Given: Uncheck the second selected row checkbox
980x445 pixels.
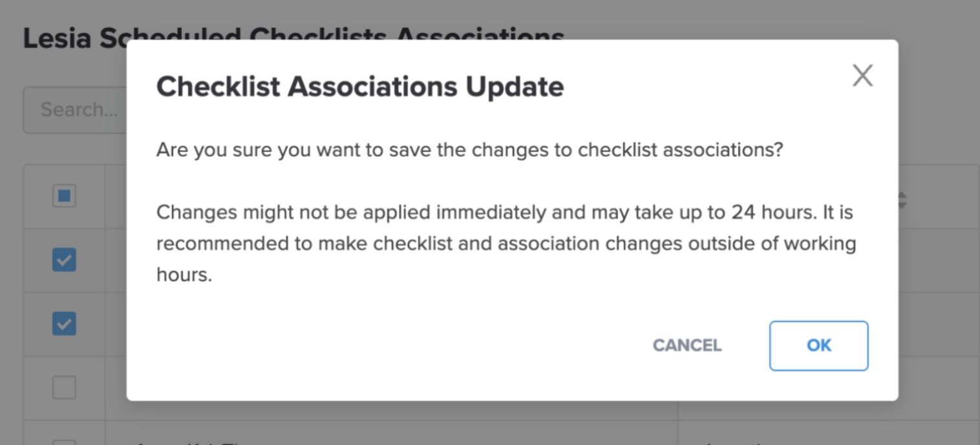Looking at the screenshot, I should pos(63,324).
